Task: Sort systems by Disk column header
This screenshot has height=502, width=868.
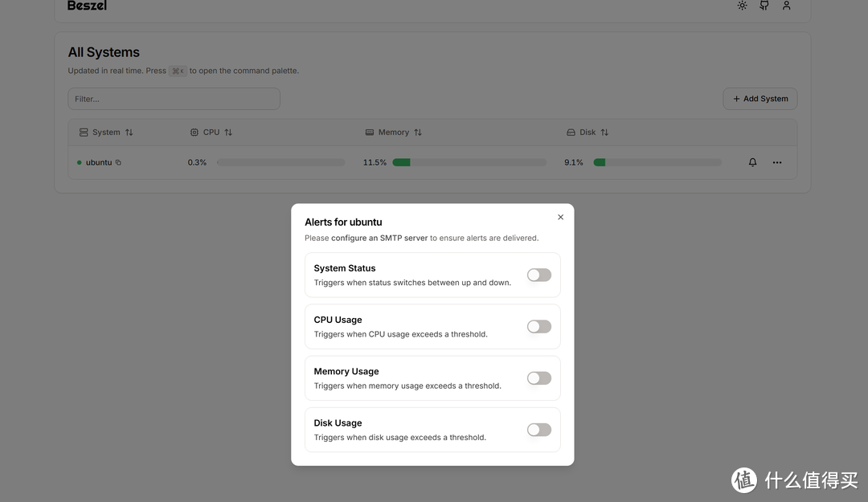Action: (588, 133)
